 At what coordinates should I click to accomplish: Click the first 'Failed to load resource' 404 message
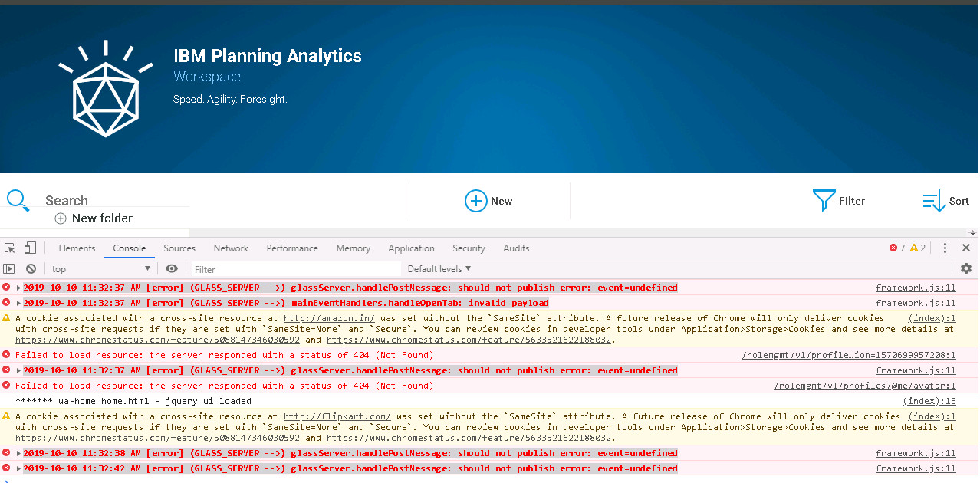coord(224,355)
